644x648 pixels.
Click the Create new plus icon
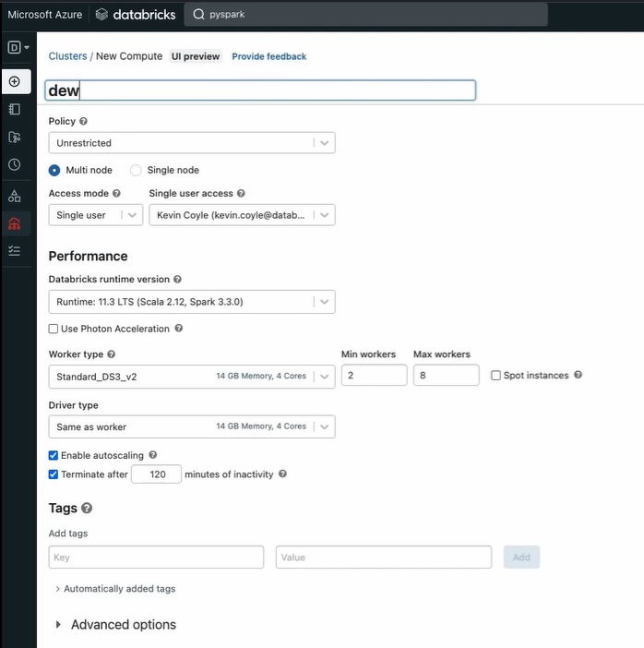[15, 81]
